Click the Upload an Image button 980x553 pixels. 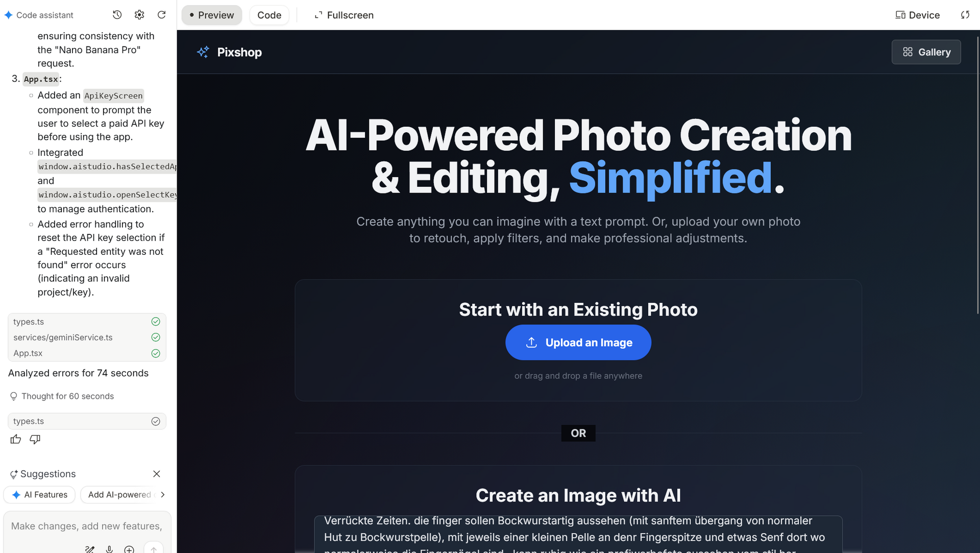578,342
